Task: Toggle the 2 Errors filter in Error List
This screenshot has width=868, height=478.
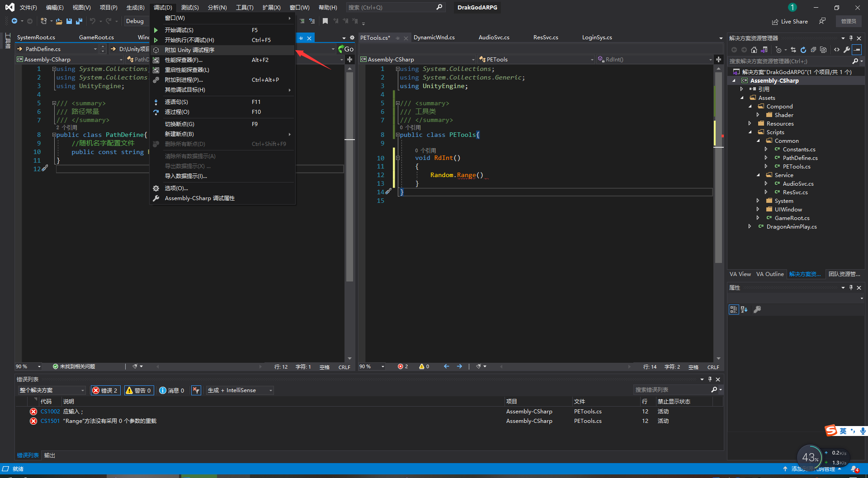Action: tap(106, 390)
